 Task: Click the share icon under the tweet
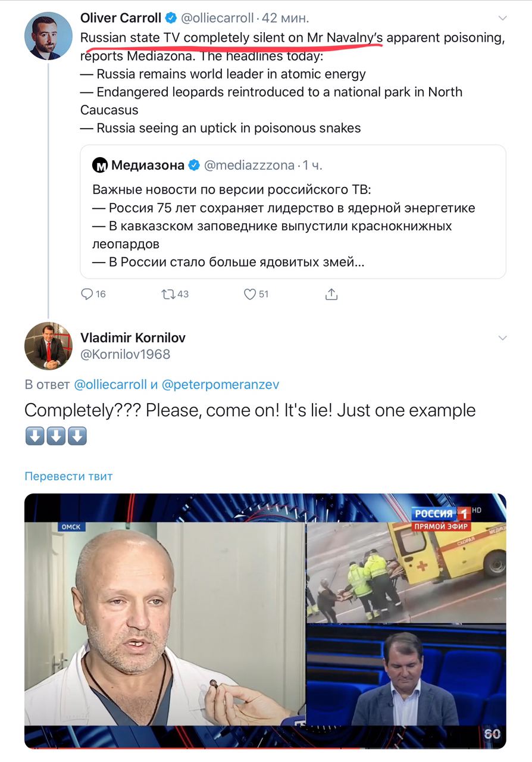(x=331, y=294)
